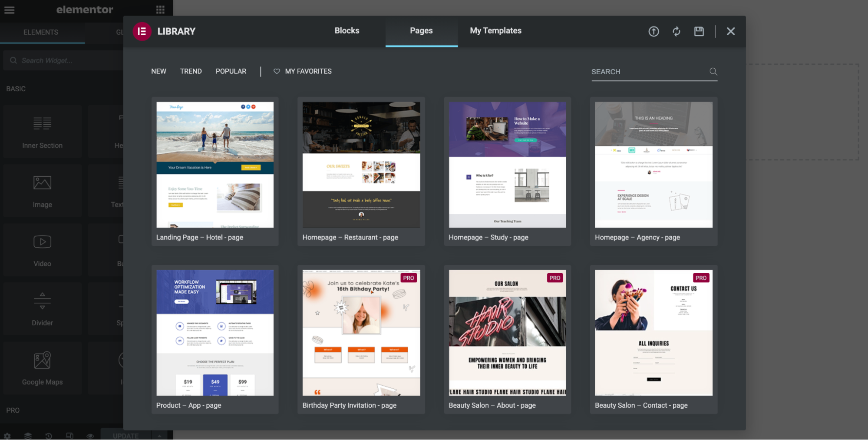This screenshot has width=868, height=440.
Task: Open the Landing Page – Hotel template thumbnail
Action: pyautogui.click(x=215, y=165)
